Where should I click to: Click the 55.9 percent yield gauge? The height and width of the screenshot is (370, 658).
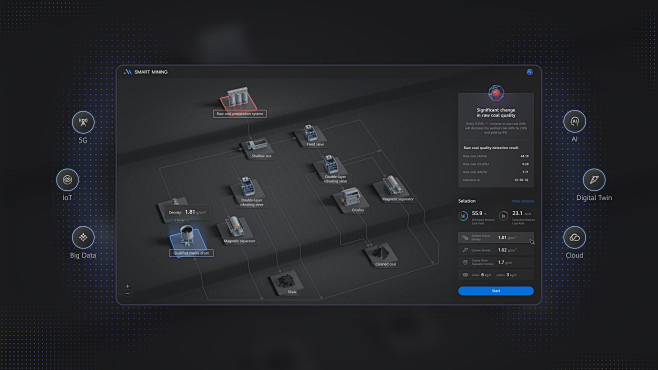click(463, 216)
